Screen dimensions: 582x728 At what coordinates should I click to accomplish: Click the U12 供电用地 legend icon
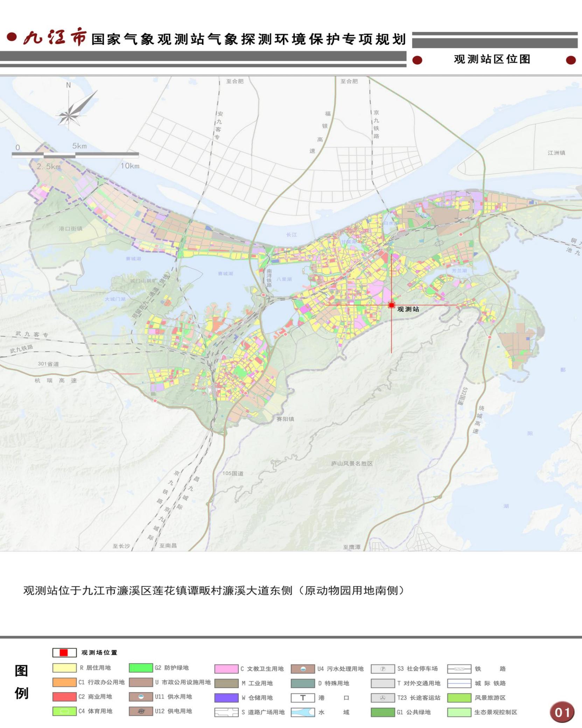(141, 711)
